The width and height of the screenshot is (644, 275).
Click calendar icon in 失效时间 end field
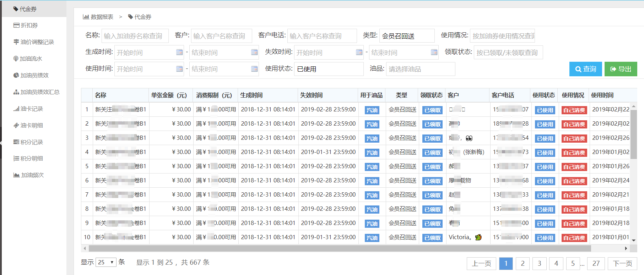coord(434,53)
